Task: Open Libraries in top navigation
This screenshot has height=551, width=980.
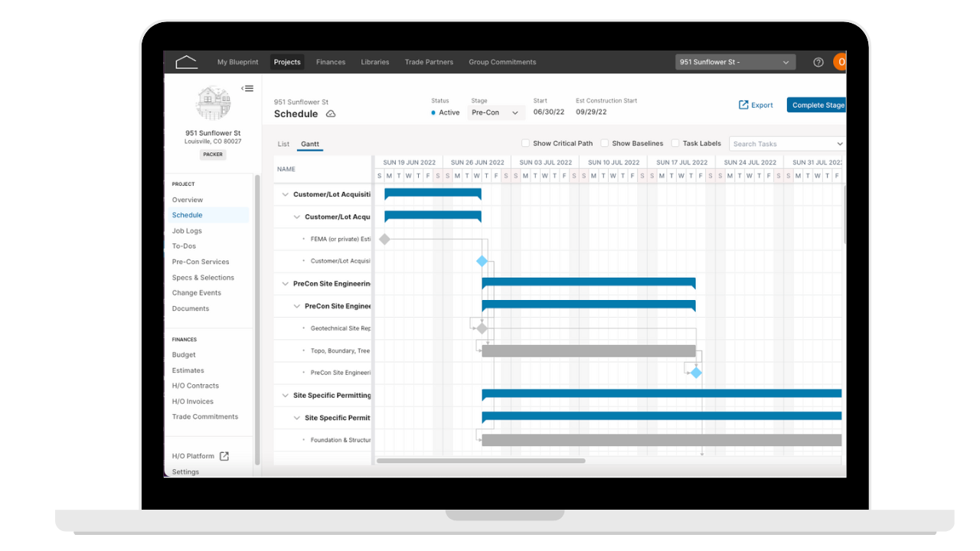Action: 375,62
